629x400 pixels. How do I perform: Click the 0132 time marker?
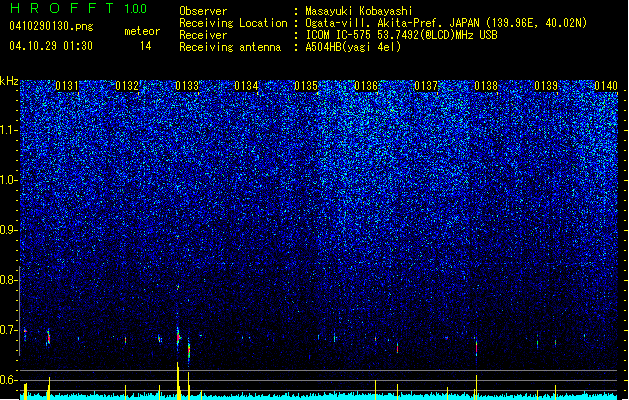pyautogui.click(x=127, y=86)
